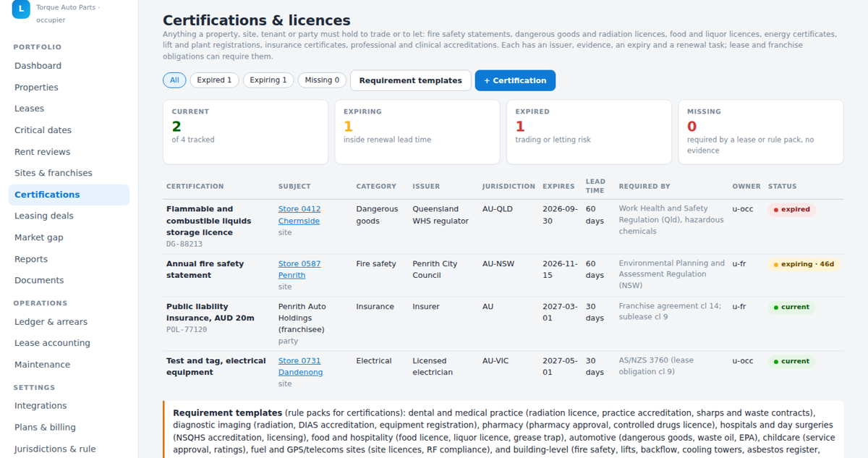Click the expiring · 46d status badge
Viewport: 868px width, 458px height.
(x=804, y=264)
